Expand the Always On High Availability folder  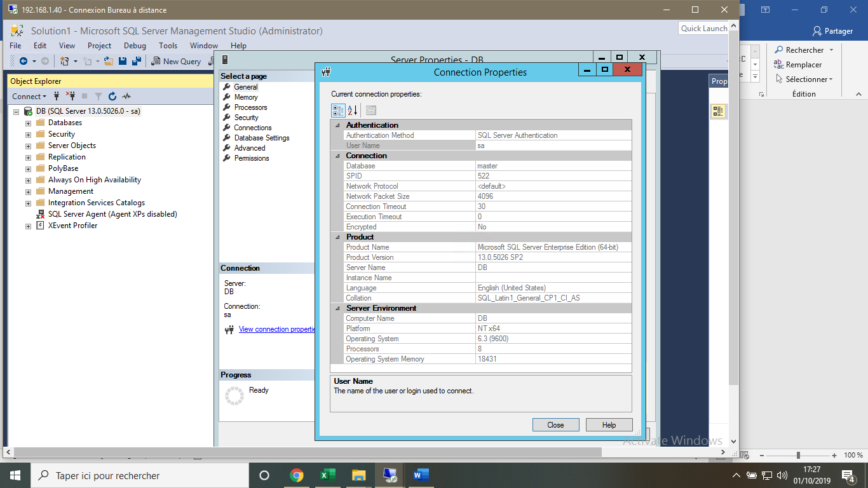[x=28, y=180]
